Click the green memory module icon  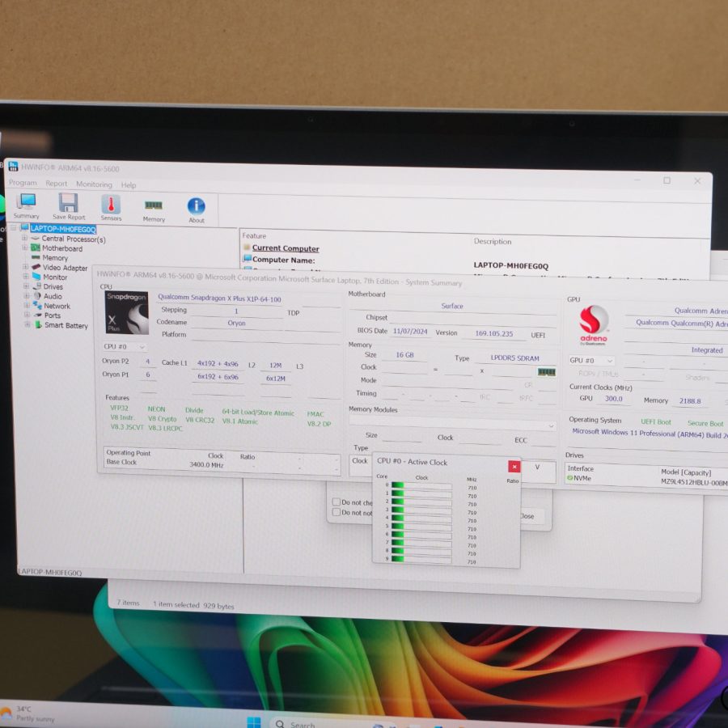pos(547,372)
